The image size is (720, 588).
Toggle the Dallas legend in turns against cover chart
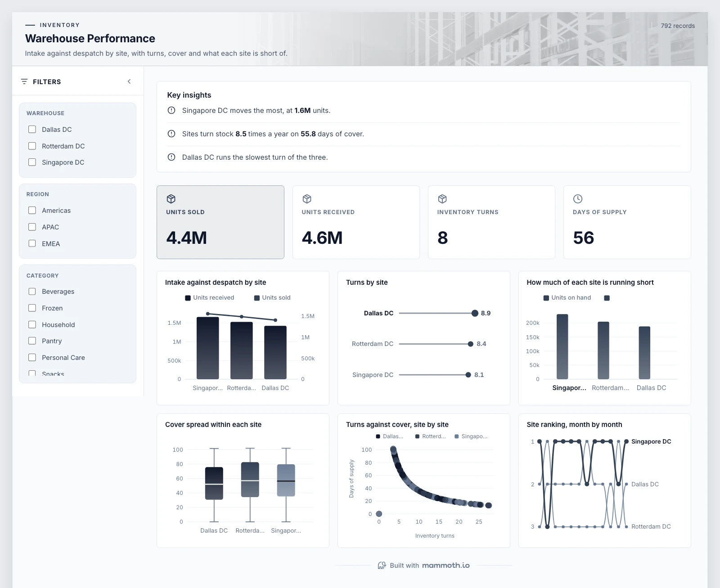pyautogui.click(x=390, y=436)
